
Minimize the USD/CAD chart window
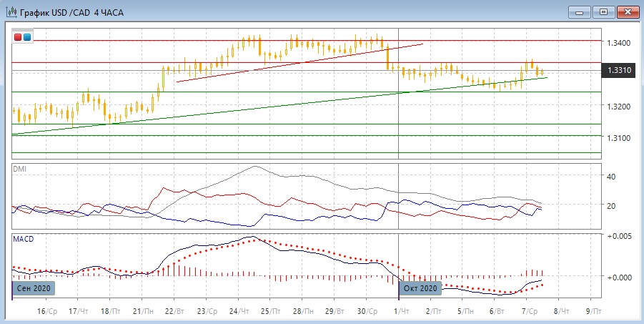point(580,11)
